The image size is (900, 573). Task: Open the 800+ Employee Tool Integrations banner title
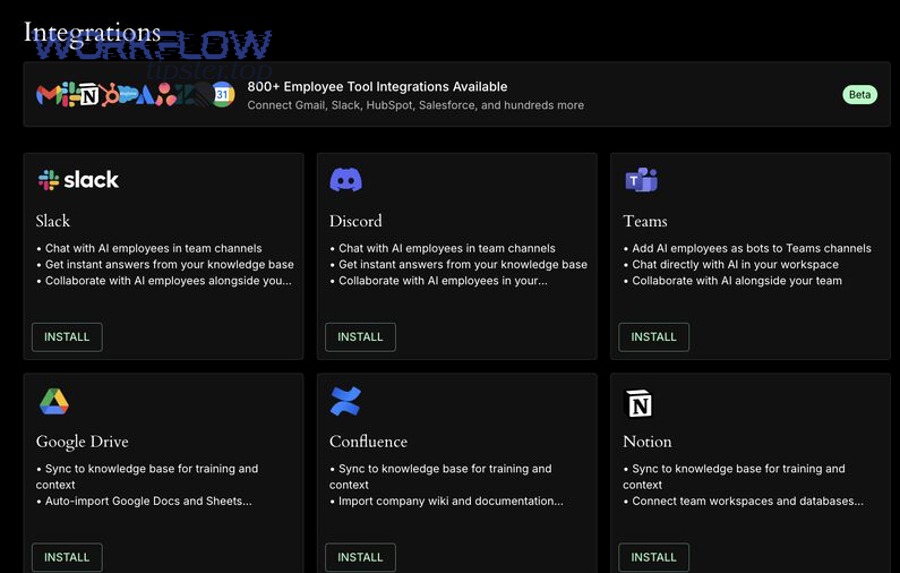click(x=378, y=87)
